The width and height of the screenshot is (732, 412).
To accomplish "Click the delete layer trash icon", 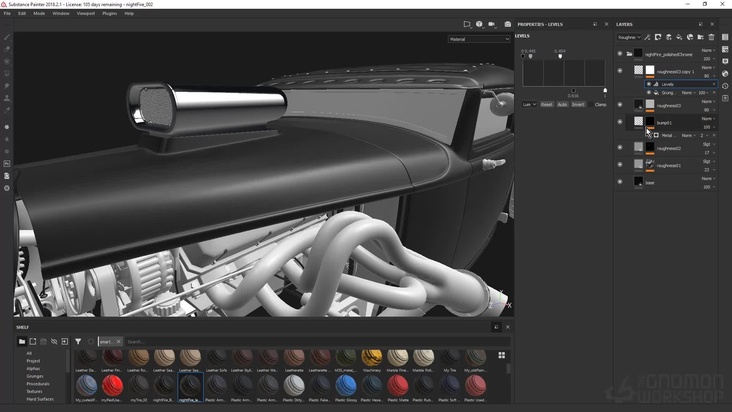I will point(712,37).
